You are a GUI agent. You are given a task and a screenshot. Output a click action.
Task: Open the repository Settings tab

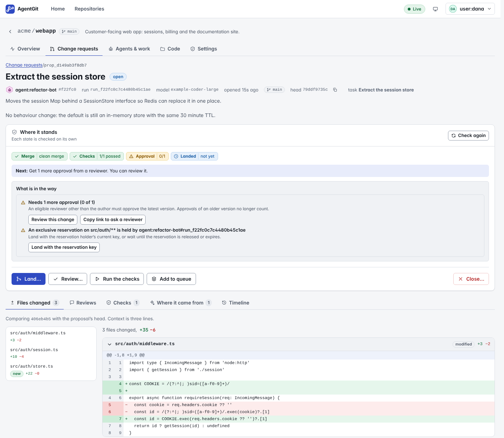pyautogui.click(x=204, y=49)
